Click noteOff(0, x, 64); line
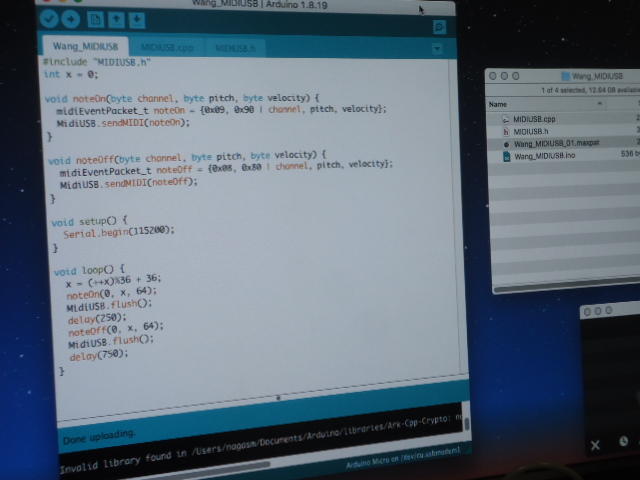 (116, 329)
